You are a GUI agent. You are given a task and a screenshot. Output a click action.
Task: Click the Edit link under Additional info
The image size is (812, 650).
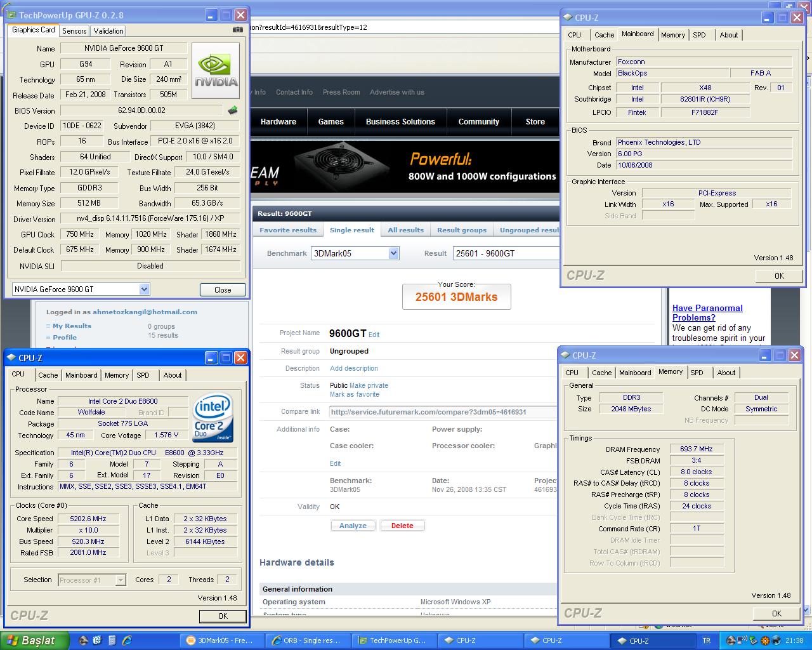click(x=335, y=463)
